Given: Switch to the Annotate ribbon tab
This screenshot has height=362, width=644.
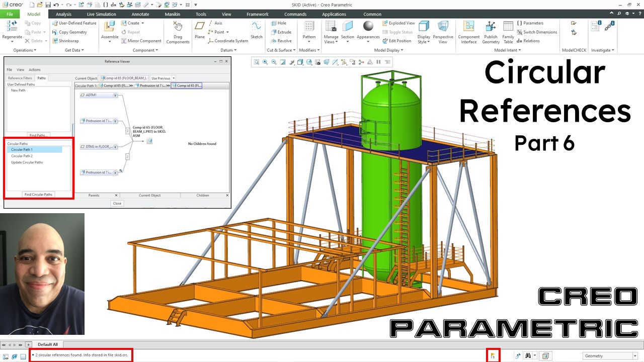Looking at the screenshot, I should pyautogui.click(x=140, y=14).
